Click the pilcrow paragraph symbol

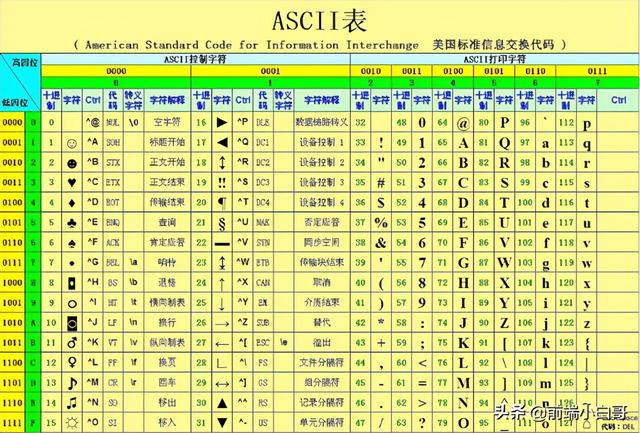point(222,202)
